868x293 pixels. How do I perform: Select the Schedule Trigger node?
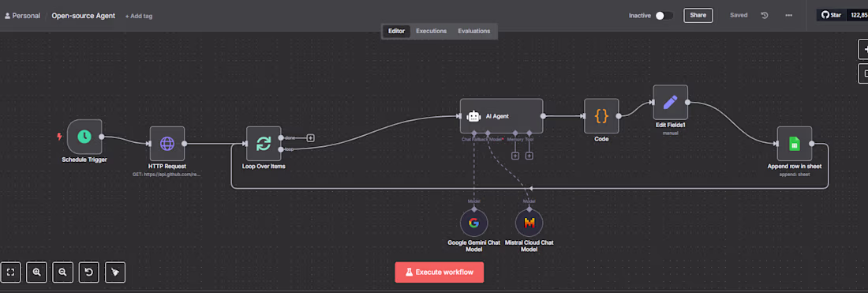tap(84, 137)
